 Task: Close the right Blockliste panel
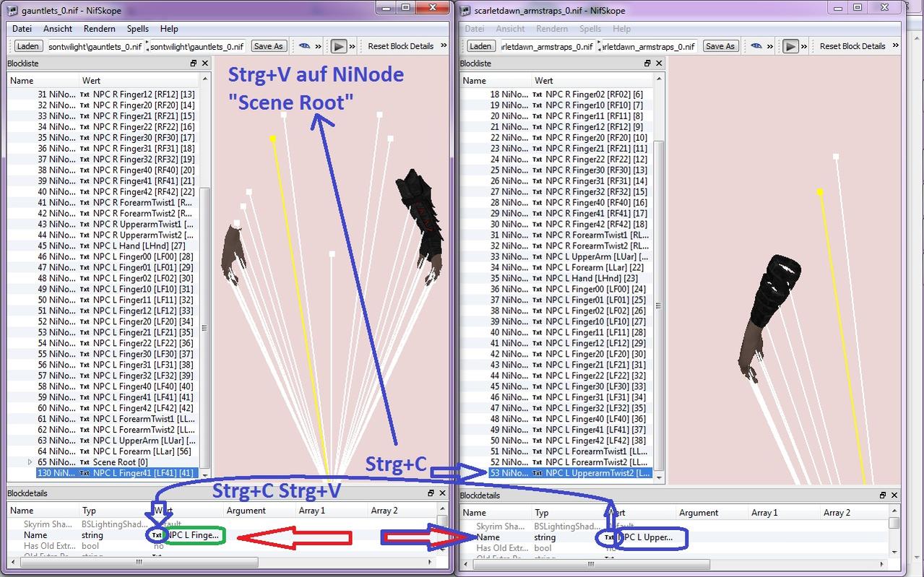[658, 64]
